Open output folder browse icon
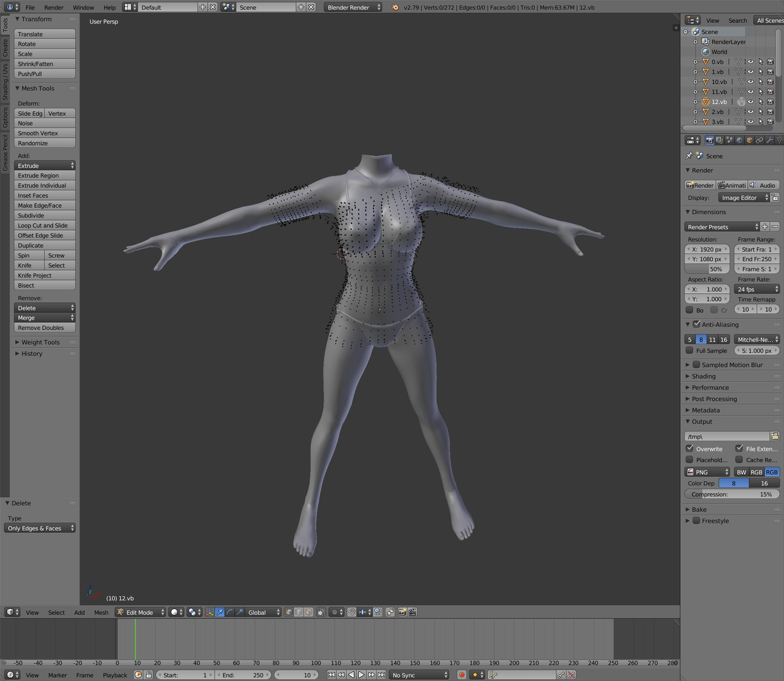 coord(775,436)
